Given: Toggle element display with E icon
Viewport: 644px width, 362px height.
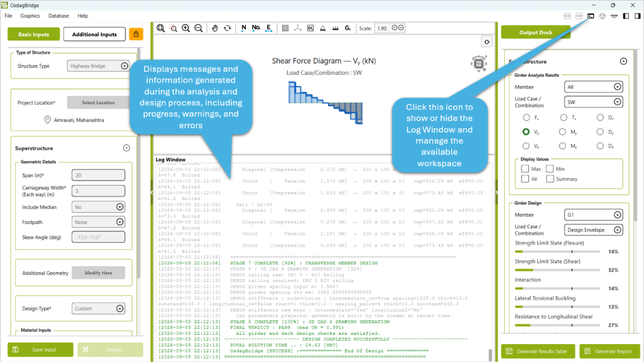Looking at the screenshot, I should click(268, 28).
